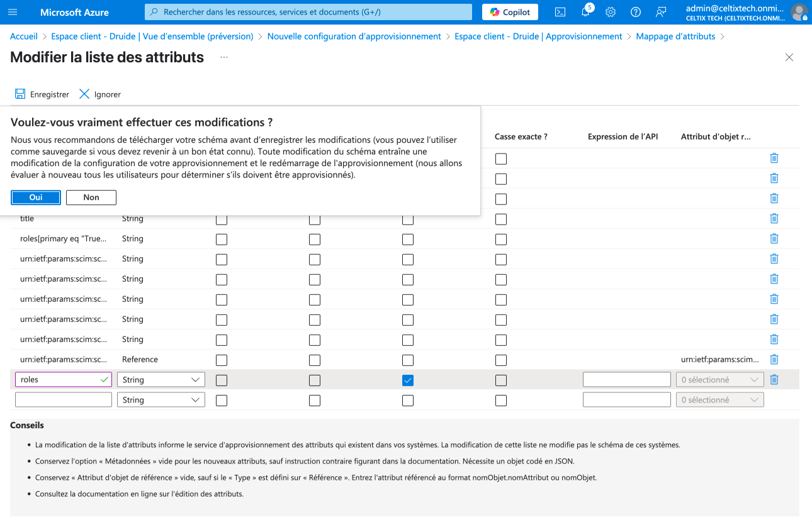Click the feedback icon in header

click(660, 12)
